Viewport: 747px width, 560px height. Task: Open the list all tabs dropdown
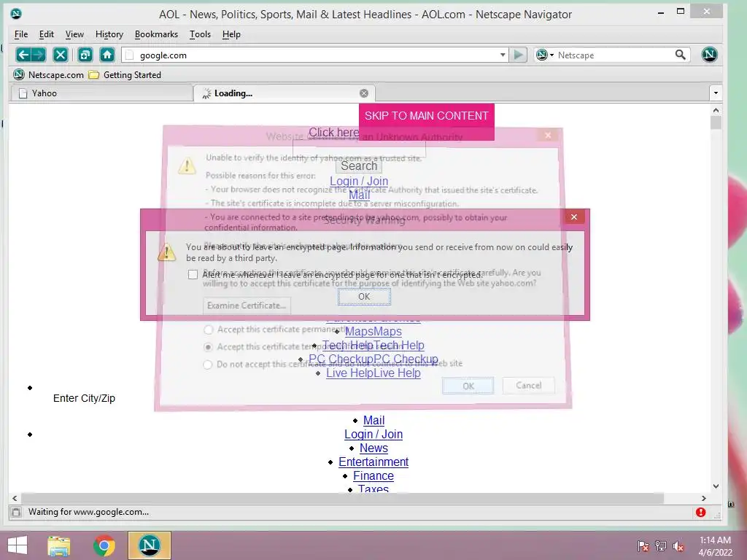pos(716,93)
